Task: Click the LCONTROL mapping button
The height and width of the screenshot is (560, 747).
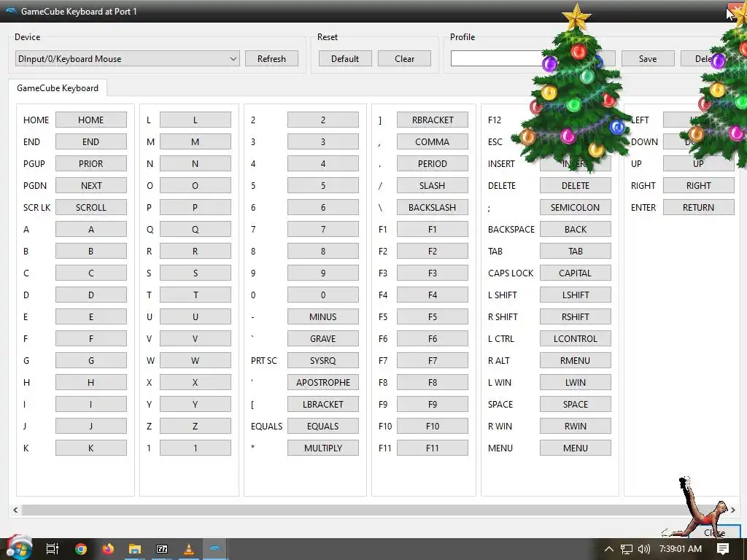Action: [576, 338]
